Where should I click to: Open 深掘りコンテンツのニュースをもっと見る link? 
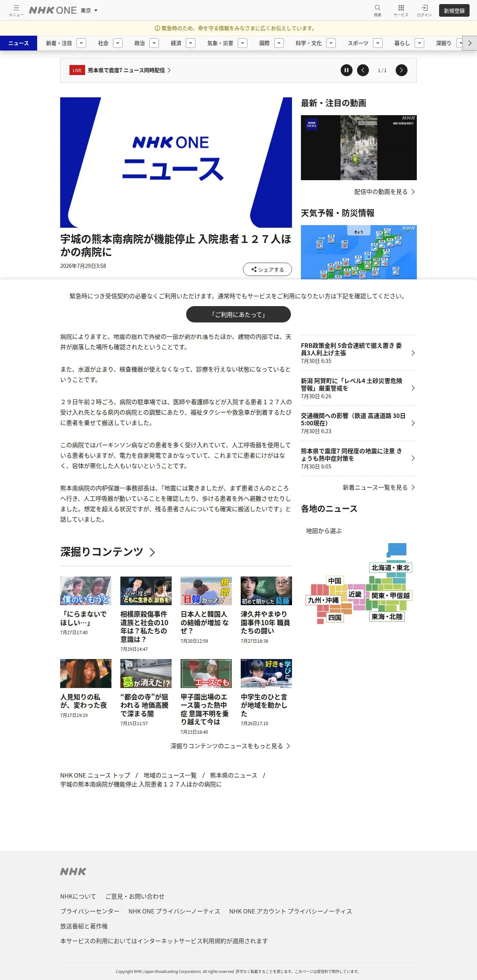tap(230, 746)
